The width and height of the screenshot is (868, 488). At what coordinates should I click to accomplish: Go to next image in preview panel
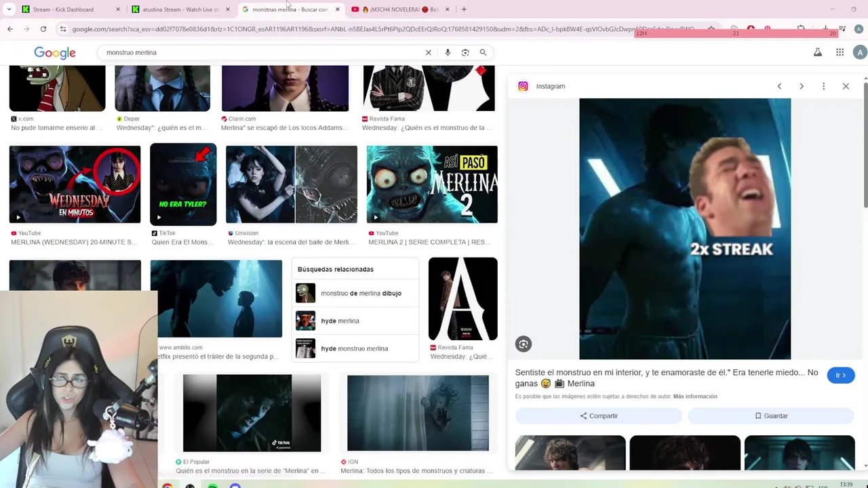802,86
